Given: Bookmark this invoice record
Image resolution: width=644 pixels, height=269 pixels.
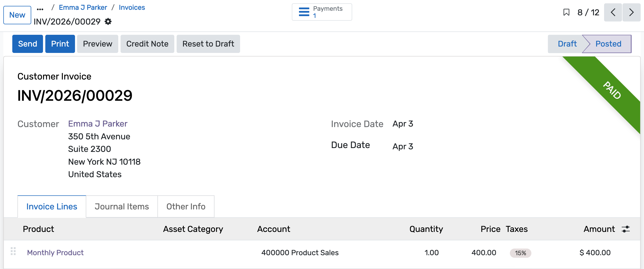Looking at the screenshot, I should (x=566, y=12).
